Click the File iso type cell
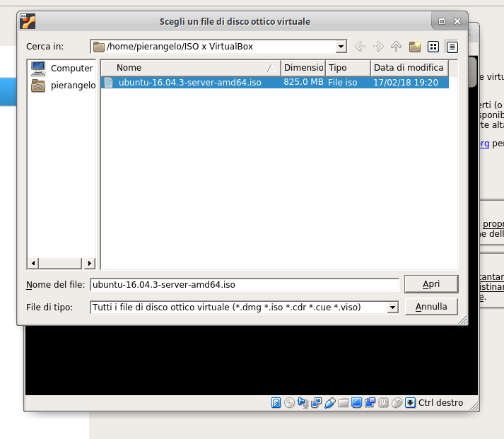 click(x=343, y=83)
